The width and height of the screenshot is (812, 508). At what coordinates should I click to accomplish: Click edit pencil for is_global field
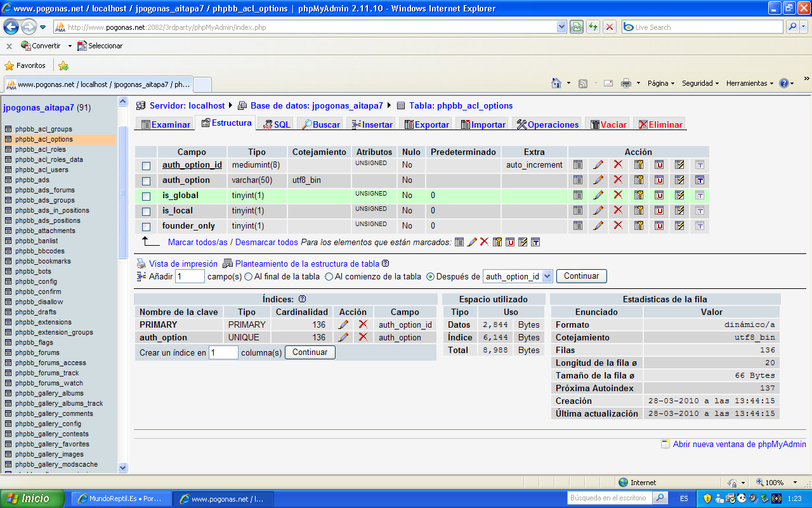coord(598,195)
